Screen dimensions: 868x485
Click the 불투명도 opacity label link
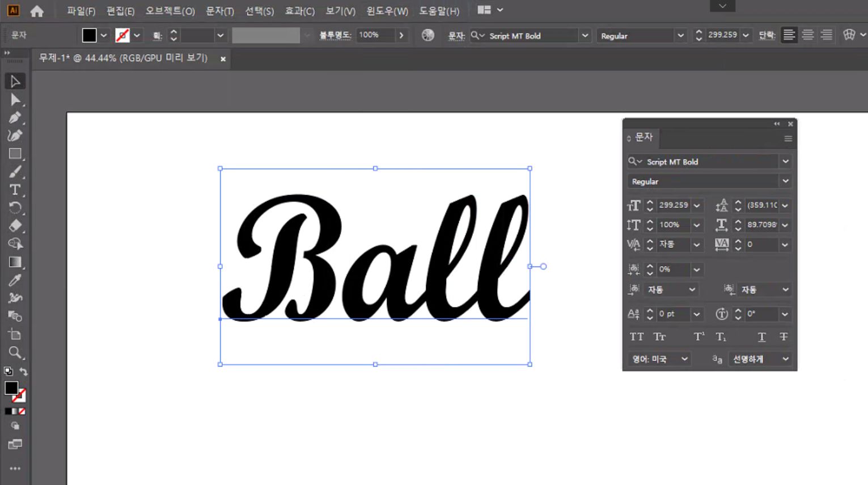335,35
